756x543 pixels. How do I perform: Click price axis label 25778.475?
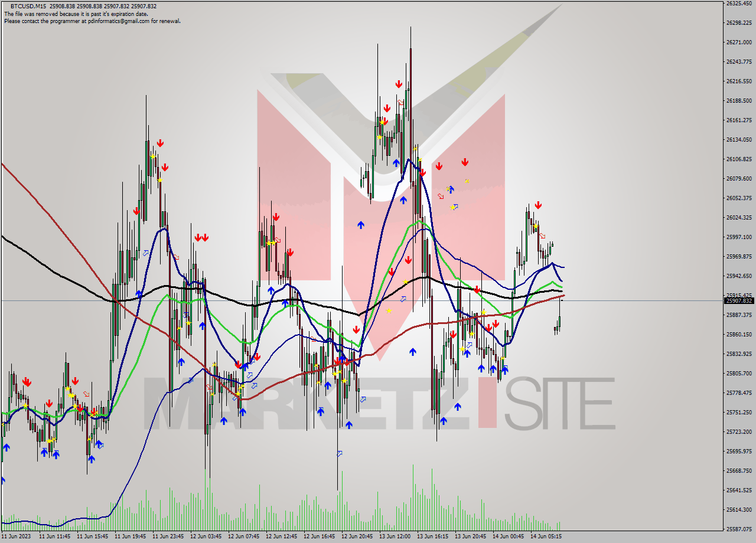coord(739,393)
